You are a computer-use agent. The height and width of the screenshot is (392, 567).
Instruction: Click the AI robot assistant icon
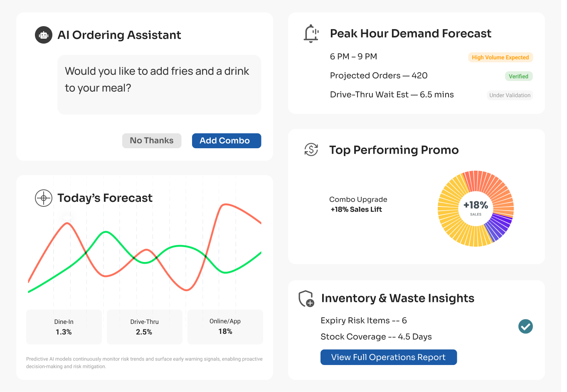point(44,35)
